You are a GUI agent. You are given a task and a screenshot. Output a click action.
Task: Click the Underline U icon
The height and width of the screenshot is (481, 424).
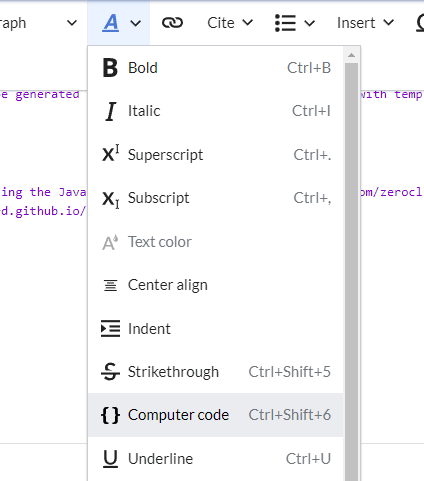pyautogui.click(x=110, y=459)
